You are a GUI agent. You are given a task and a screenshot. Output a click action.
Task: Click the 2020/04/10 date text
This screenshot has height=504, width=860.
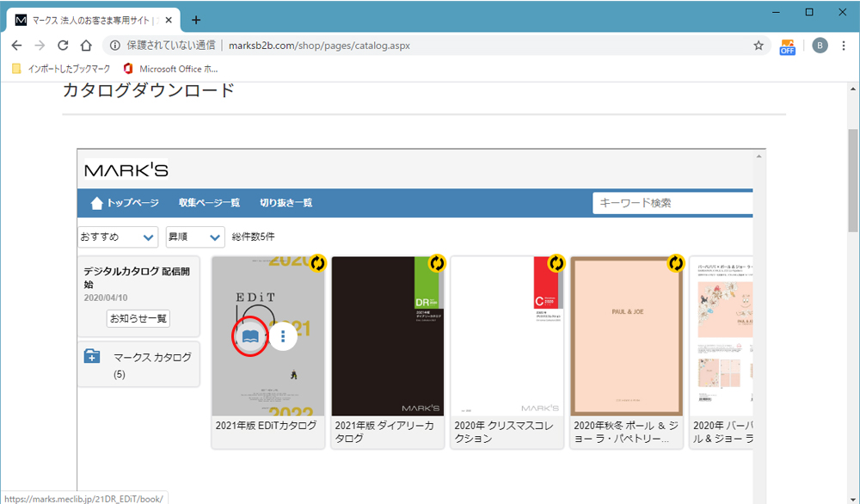106,298
